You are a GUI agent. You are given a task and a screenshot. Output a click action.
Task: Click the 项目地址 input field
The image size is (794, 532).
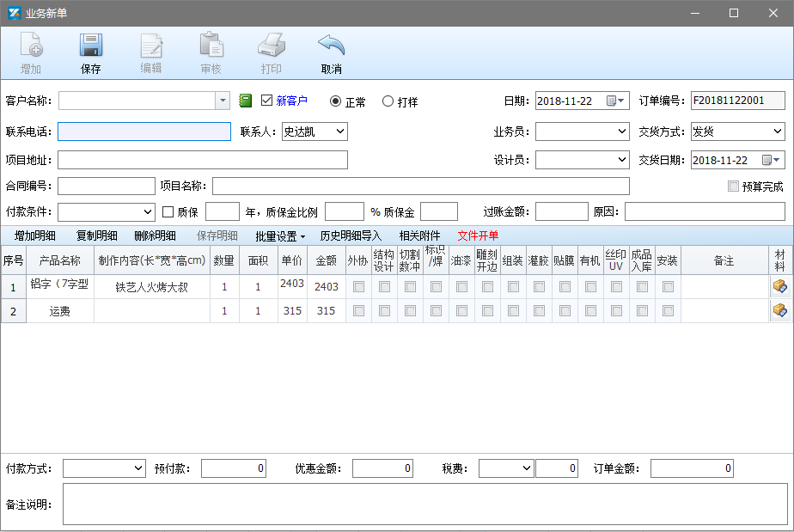tap(203, 160)
